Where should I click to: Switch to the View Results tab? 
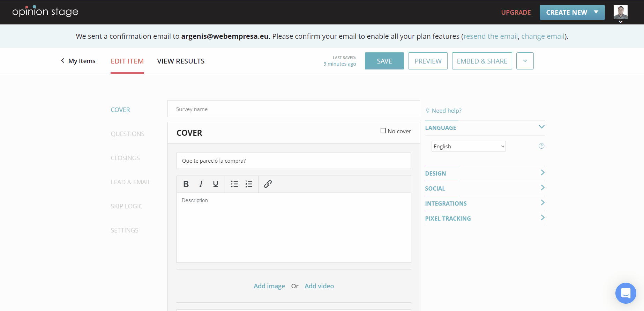click(181, 61)
